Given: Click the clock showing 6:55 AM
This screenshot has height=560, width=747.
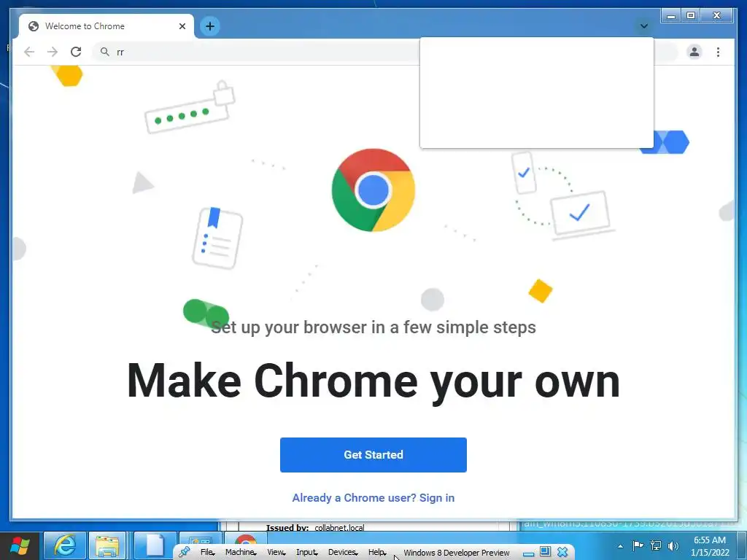Looking at the screenshot, I should pyautogui.click(x=710, y=546).
